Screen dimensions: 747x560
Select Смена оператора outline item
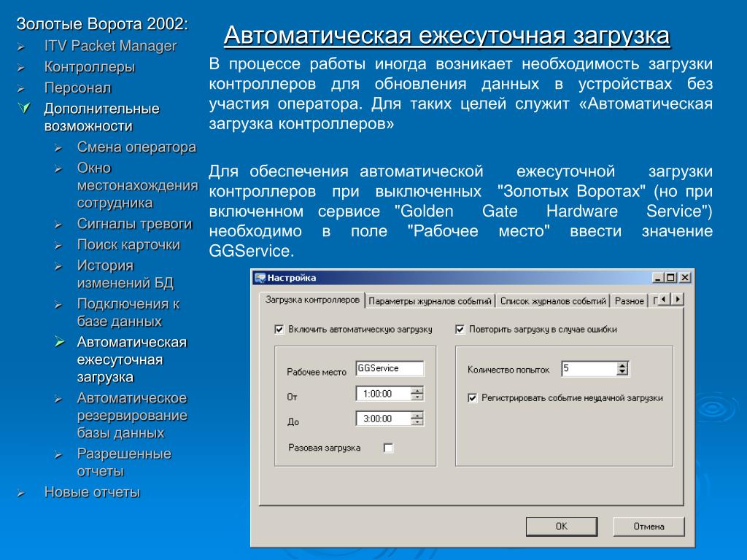(x=136, y=147)
